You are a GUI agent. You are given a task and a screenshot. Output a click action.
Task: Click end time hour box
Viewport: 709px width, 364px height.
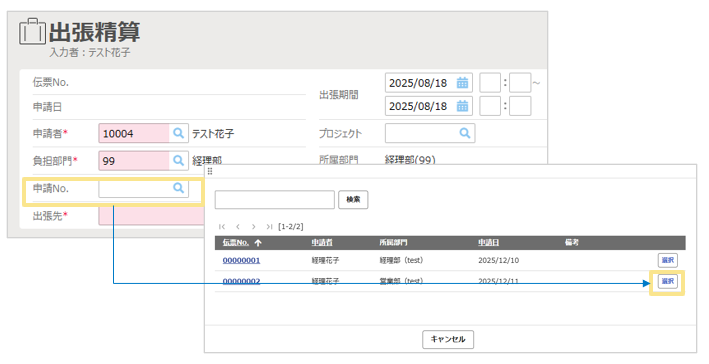(x=490, y=106)
